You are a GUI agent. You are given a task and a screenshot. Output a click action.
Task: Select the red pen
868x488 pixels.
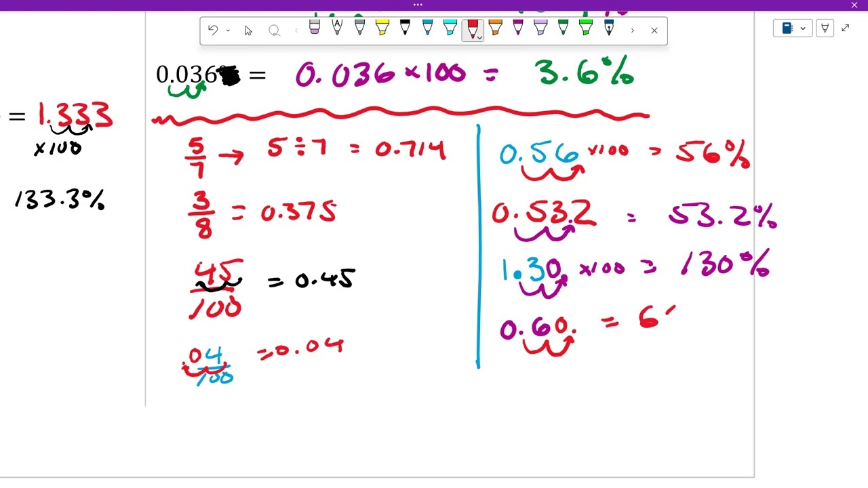473,28
